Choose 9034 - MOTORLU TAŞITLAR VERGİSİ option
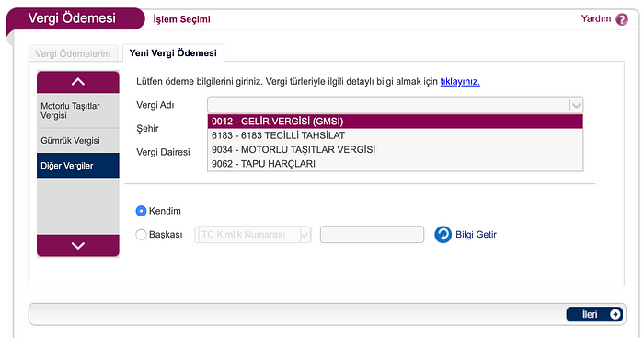Viewport: 644px width, 338px height. pos(395,149)
